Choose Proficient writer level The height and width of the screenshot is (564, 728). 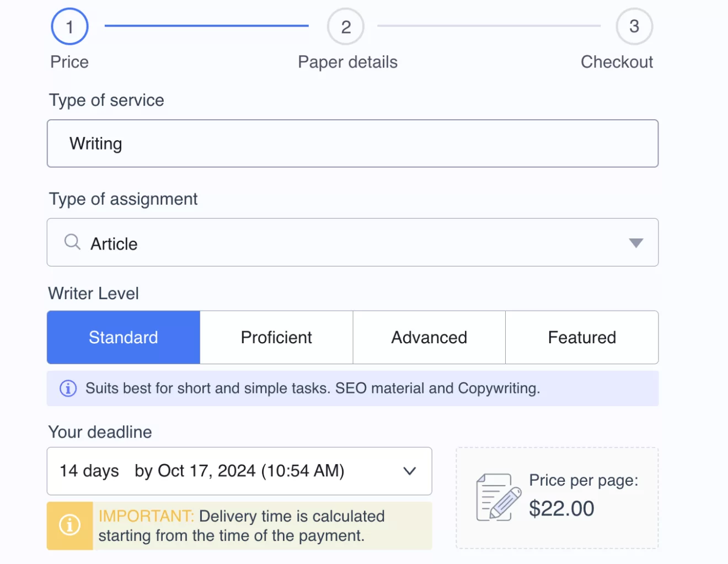click(x=276, y=337)
